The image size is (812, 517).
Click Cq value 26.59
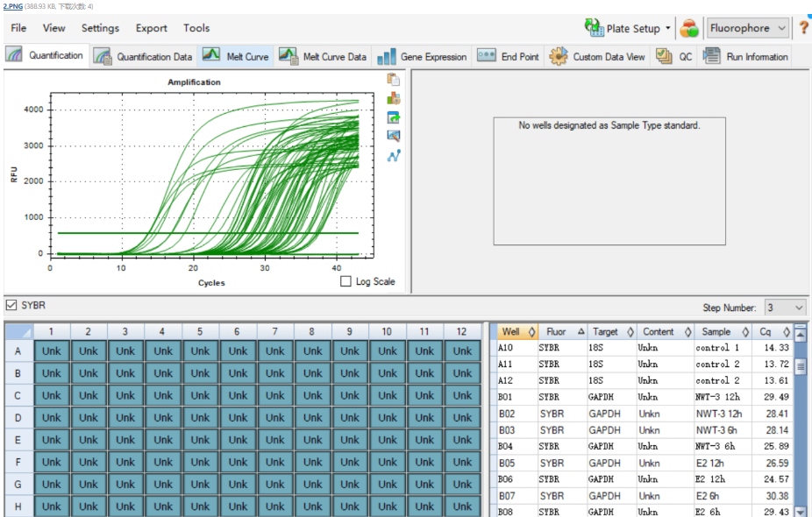pyautogui.click(x=777, y=463)
